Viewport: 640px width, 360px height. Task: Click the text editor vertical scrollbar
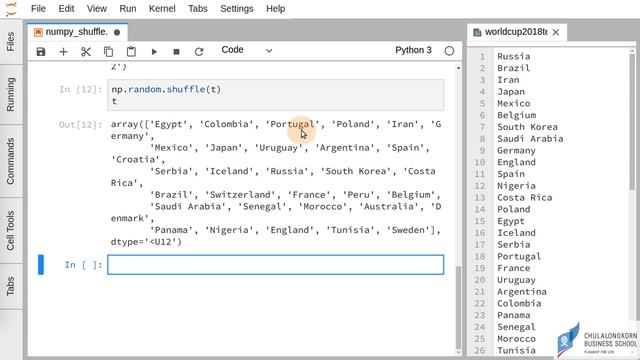632,122
